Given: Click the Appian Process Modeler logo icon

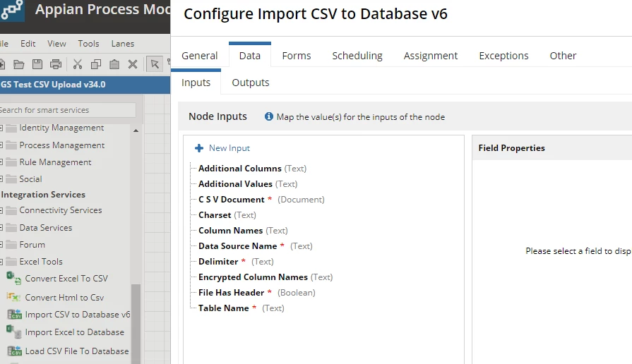Looking at the screenshot, I should 11,11.
